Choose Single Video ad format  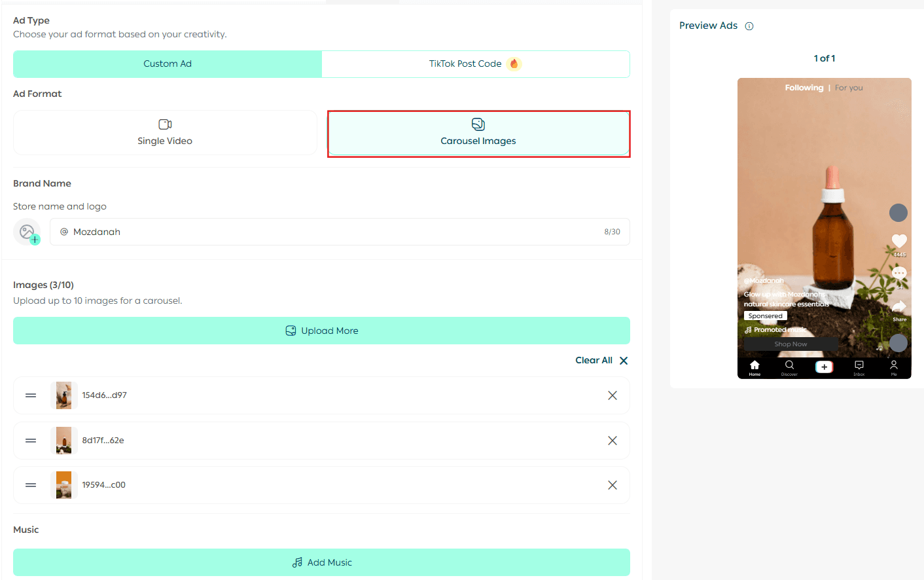pos(165,133)
